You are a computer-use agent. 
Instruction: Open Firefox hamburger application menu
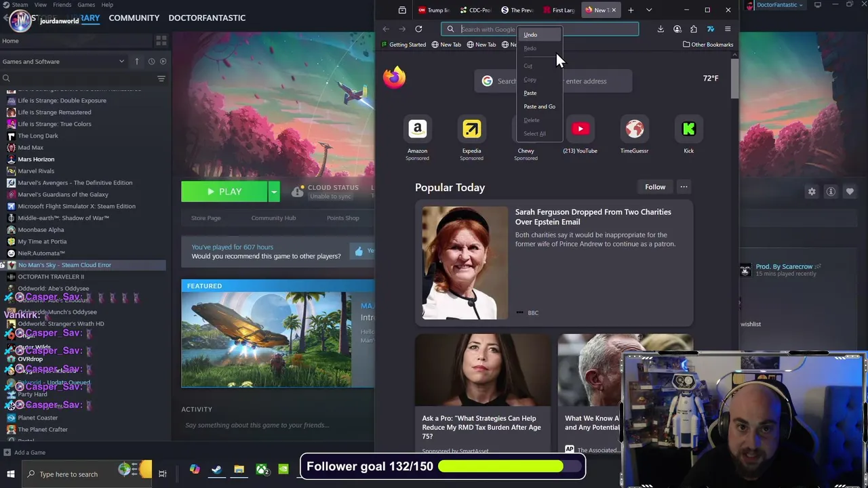click(x=728, y=29)
